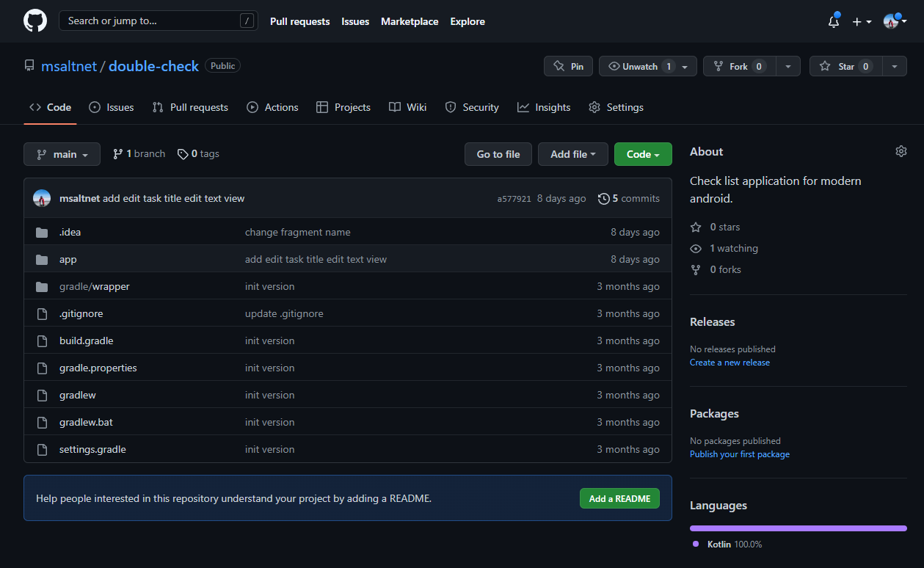Open the 0 forks link in About
This screenshot has width=924, height=568.
(716, 270)
